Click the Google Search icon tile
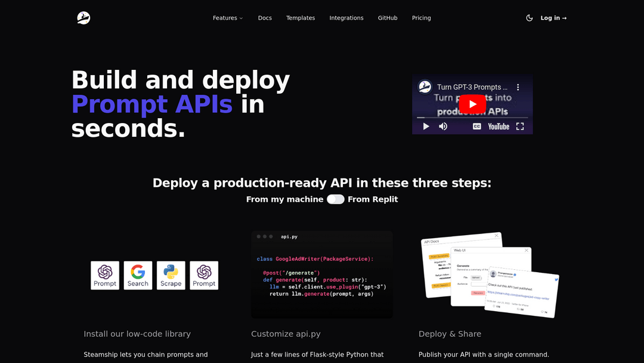 pos(138,275)
